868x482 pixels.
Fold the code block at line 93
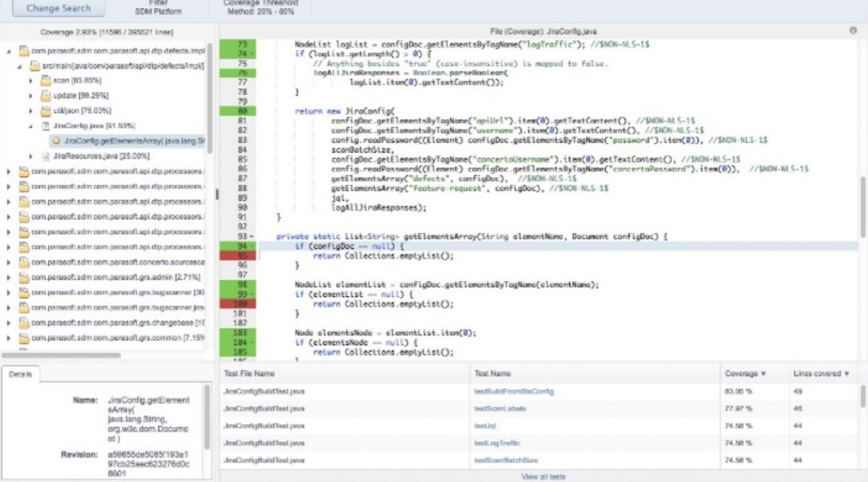tap(252, 236)
